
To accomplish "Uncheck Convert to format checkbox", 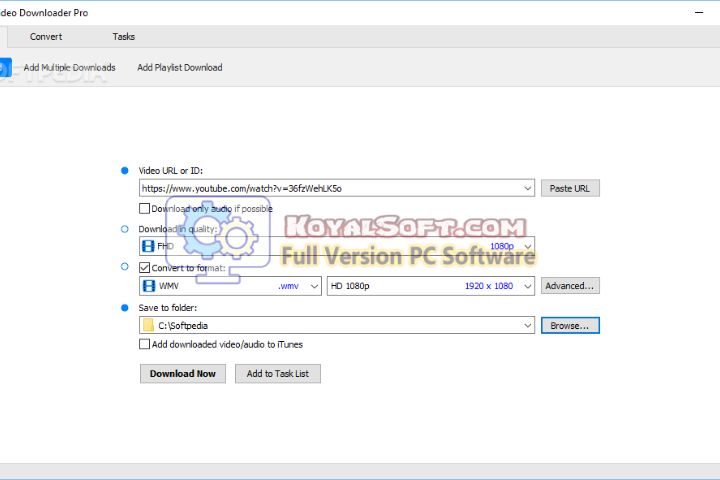I will pos(145,267).
